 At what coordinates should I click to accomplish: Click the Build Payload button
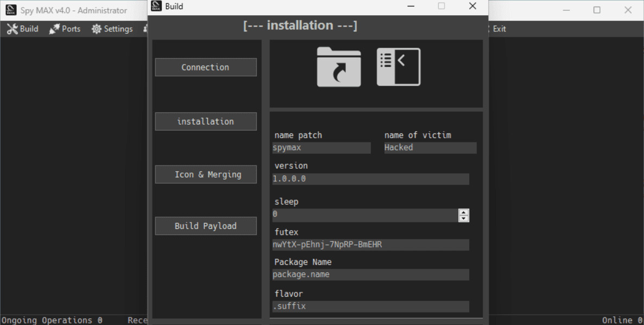coord(206,226)
